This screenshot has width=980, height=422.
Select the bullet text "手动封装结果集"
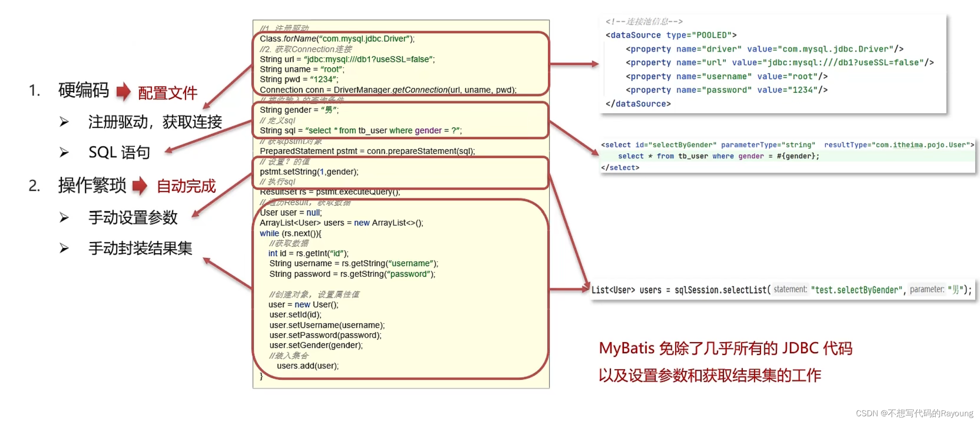(x=140, y=248)
